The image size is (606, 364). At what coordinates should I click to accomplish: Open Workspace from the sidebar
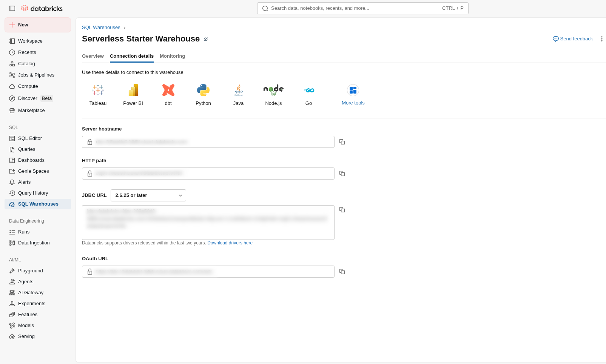pos(38,41)
